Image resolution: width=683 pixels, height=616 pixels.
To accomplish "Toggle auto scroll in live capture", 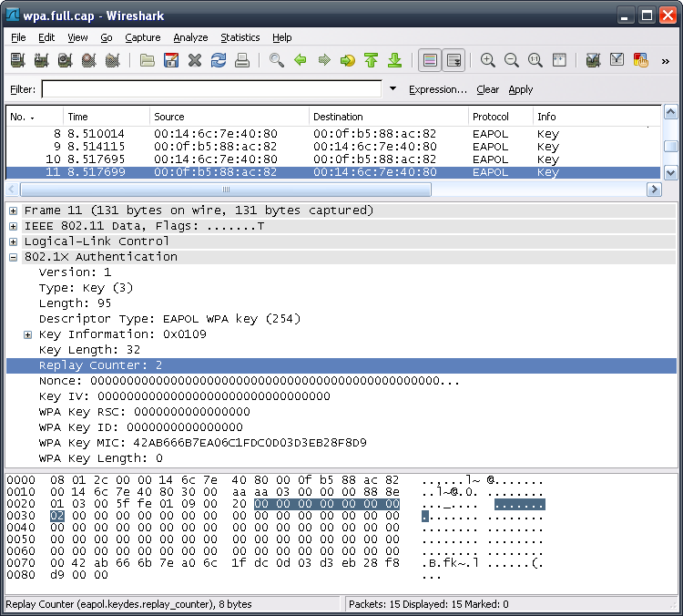I will pyautogui.click(x=454, y=60).
